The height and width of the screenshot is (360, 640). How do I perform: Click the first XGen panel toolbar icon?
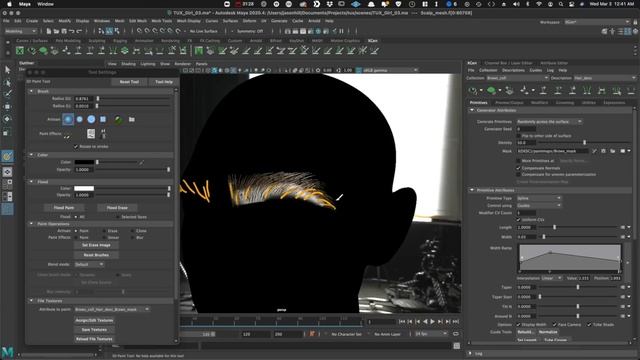473,90
